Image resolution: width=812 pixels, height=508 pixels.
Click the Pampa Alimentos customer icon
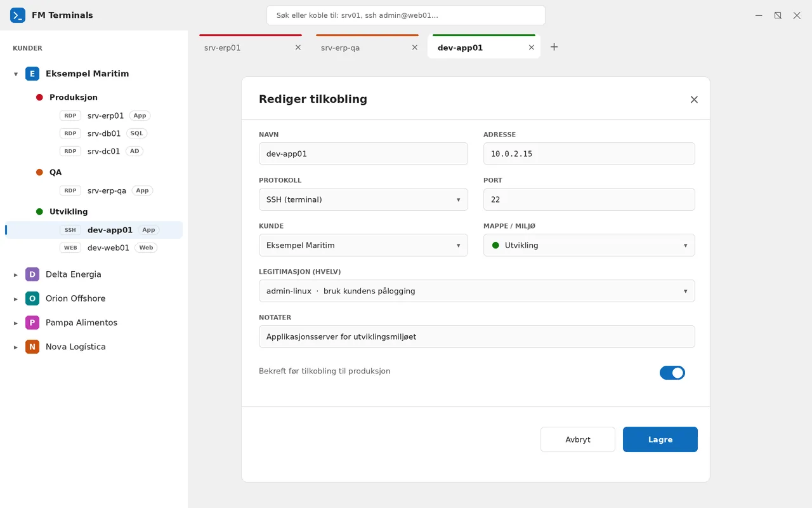click(x=32, y=323)
